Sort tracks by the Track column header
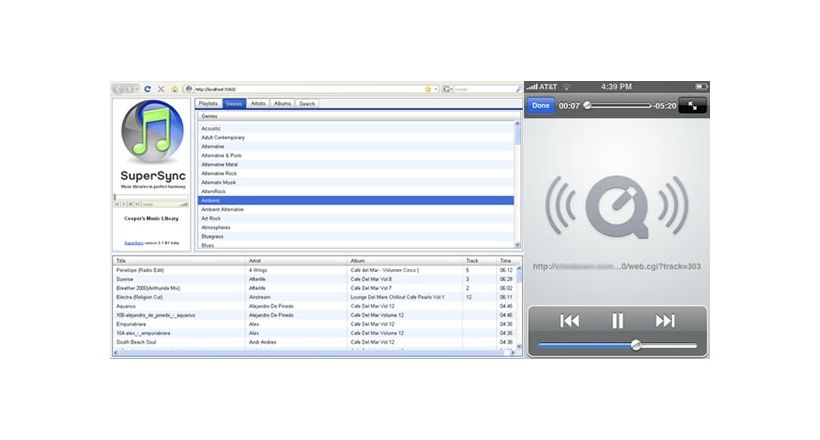 click(480, 261)
